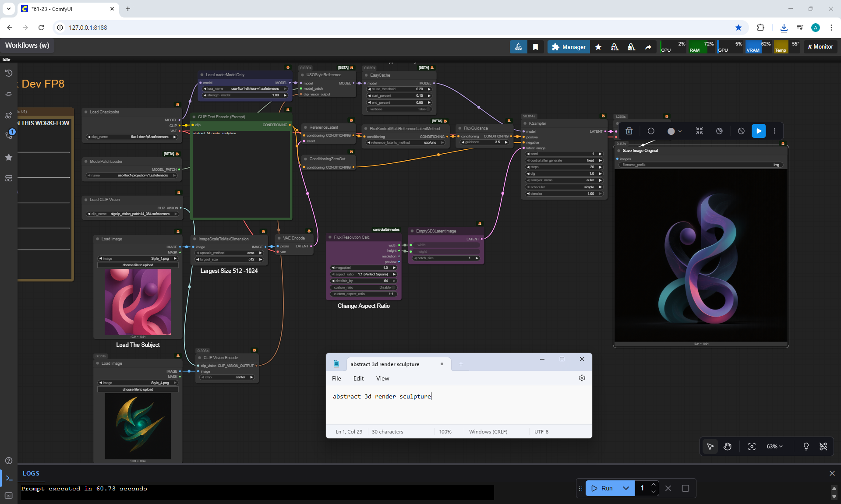This screenshot has height=504, width=841.
Task: Bypass the selected node
Action: point(741,131)
